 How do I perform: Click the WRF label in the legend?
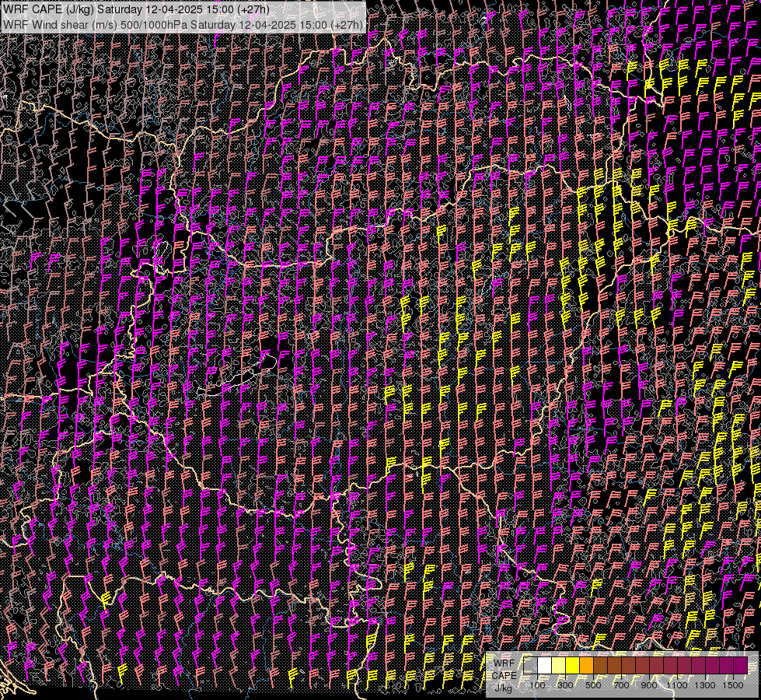click(504, 663)
